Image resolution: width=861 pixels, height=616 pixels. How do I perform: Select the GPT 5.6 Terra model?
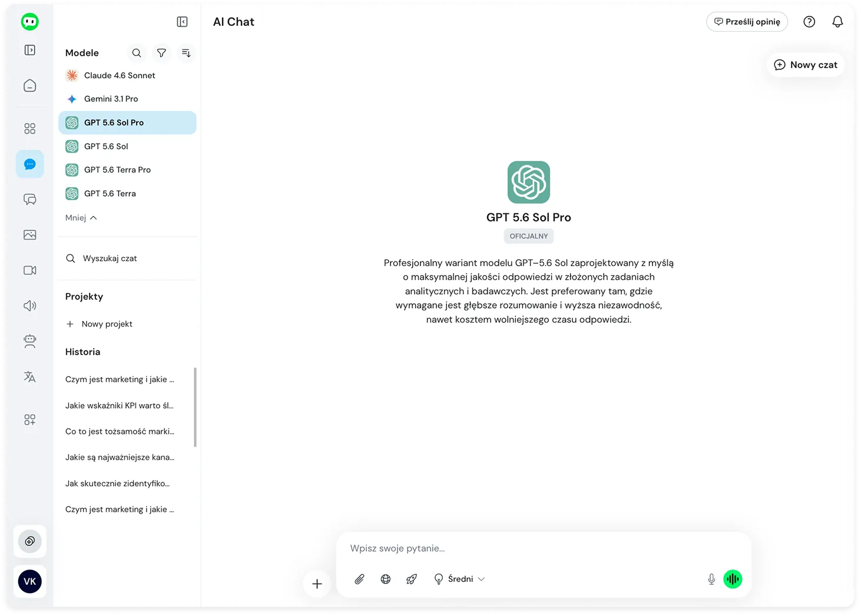coord(127,193)
